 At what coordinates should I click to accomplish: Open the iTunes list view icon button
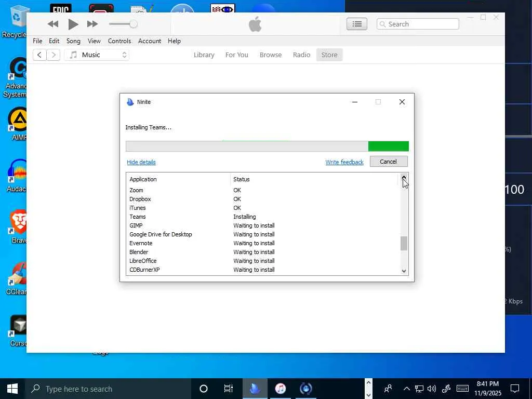tap(356, 24)
